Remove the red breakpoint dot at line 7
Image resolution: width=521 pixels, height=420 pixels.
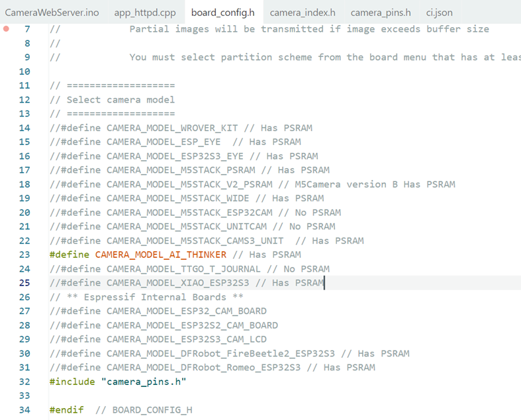(x=7, y=29)
